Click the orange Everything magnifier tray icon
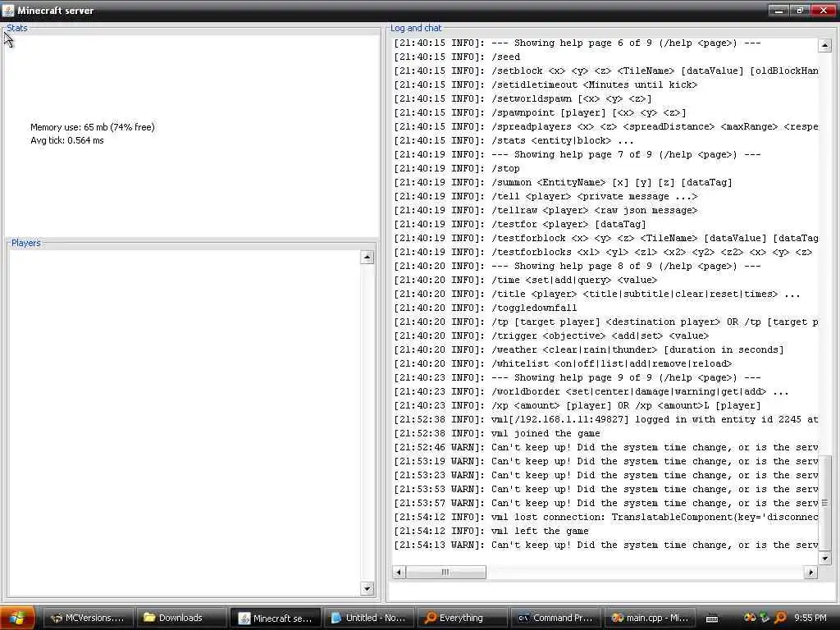This screenshot has height=630, width=840. coord(780,618)
